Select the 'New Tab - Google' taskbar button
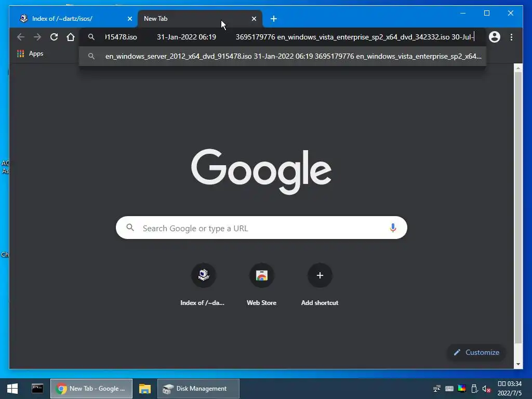 click(91, 389)
